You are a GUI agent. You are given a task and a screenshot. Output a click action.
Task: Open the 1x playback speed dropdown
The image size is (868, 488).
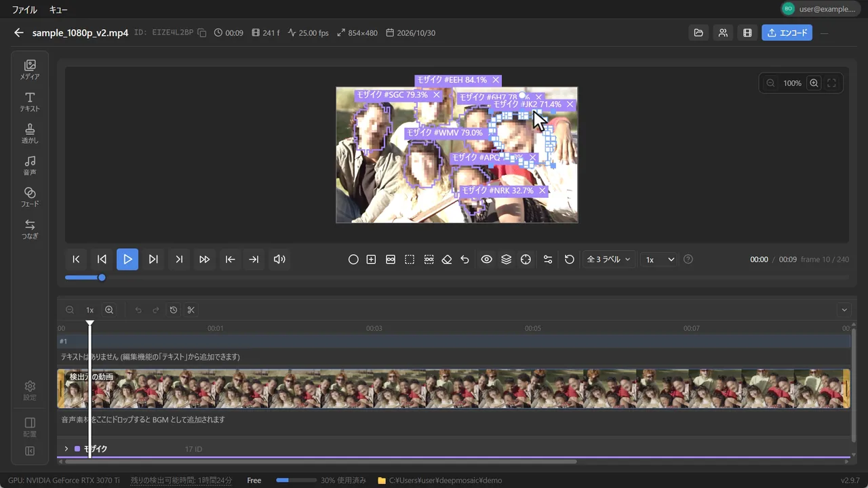click(660, 260)
